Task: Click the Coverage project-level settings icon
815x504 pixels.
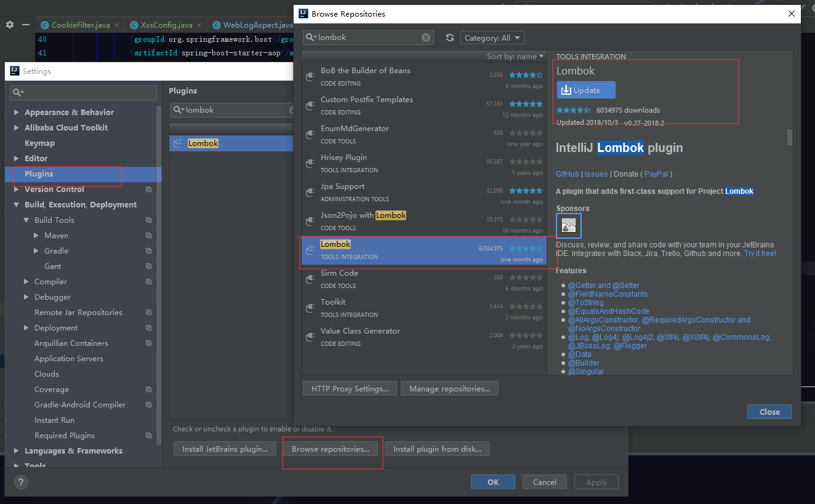Action: [148, 390]
